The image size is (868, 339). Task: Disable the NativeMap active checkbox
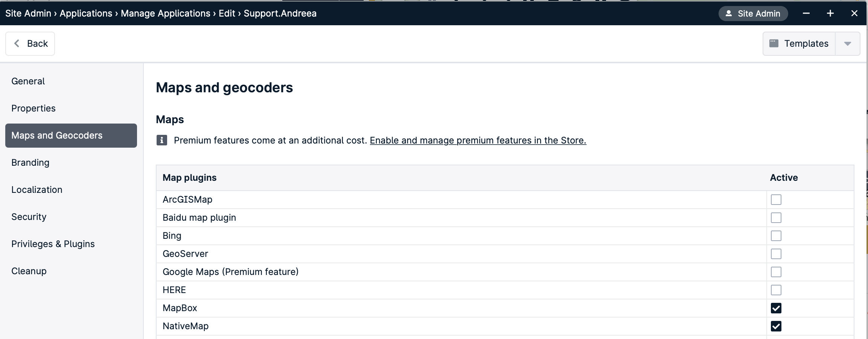(x=776, y=326)
